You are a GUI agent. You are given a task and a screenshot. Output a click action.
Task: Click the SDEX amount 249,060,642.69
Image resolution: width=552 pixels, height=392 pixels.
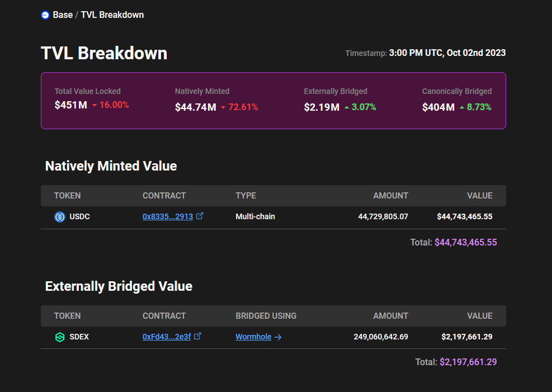(x=381, y=337)
